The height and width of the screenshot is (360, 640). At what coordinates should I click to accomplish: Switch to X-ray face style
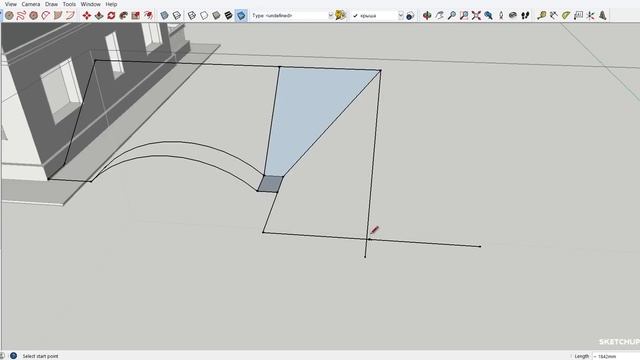coord(164,16)
